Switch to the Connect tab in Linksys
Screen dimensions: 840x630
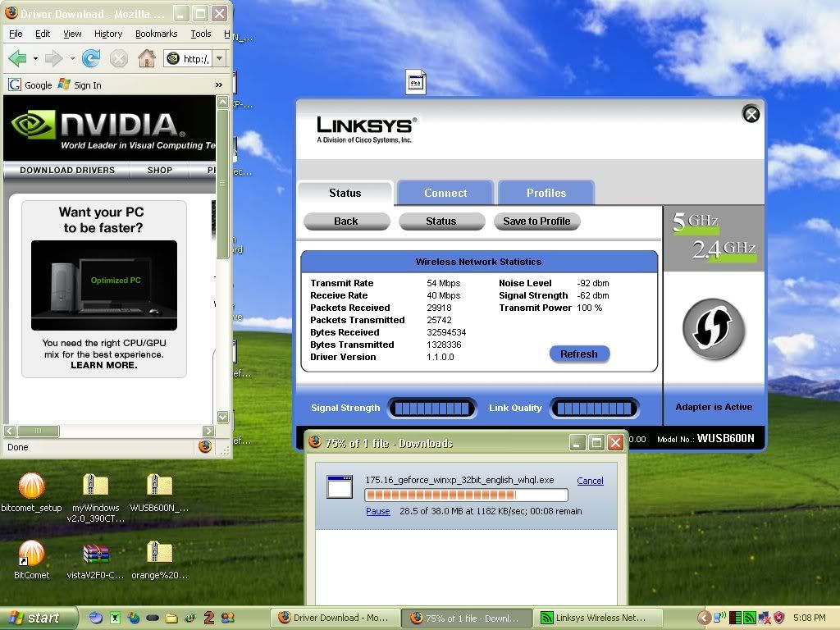pyautogui.click(x=445, y=193)
